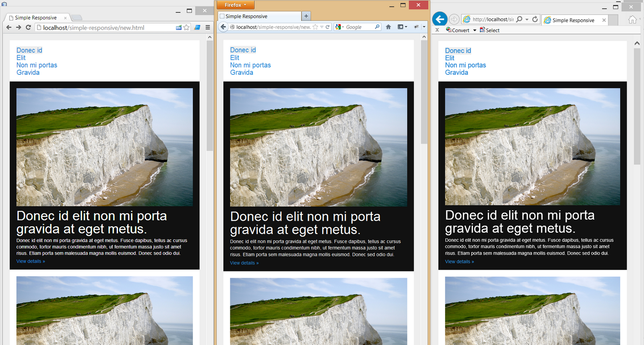
Task: Click the first cliff image in Firefox
Action: pyautogui.click(x=318, y=148)
